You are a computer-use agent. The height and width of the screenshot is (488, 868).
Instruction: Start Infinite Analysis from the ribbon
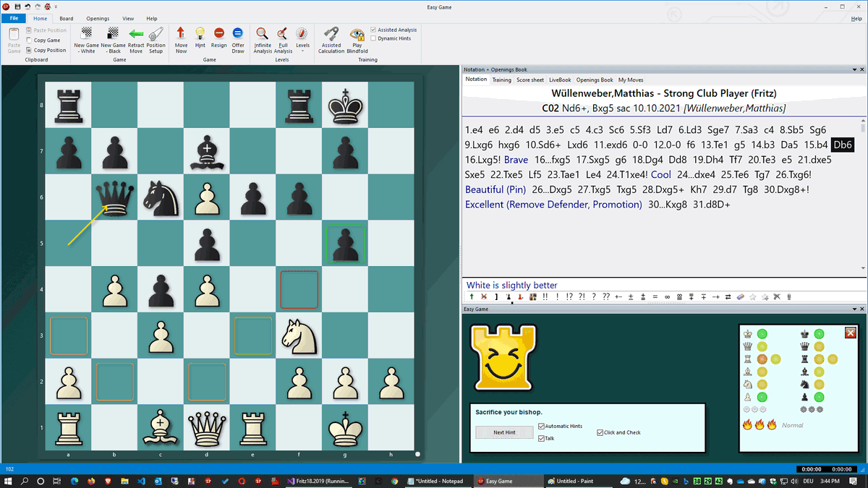click(x=263, y=34)
